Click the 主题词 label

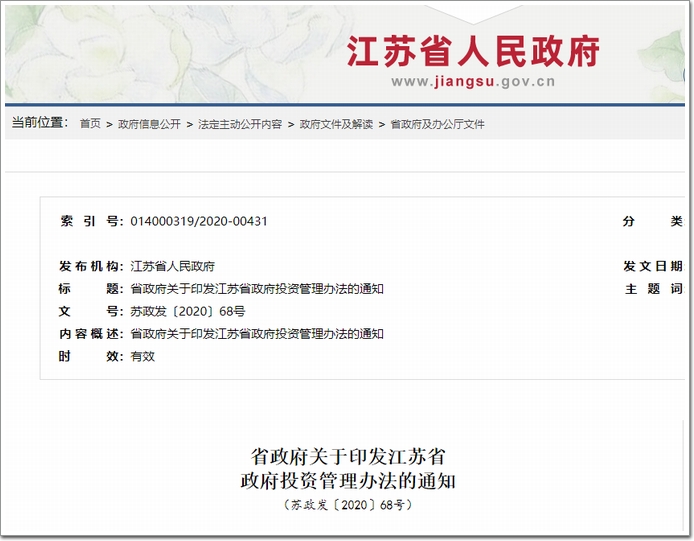[x=652, y=289]
